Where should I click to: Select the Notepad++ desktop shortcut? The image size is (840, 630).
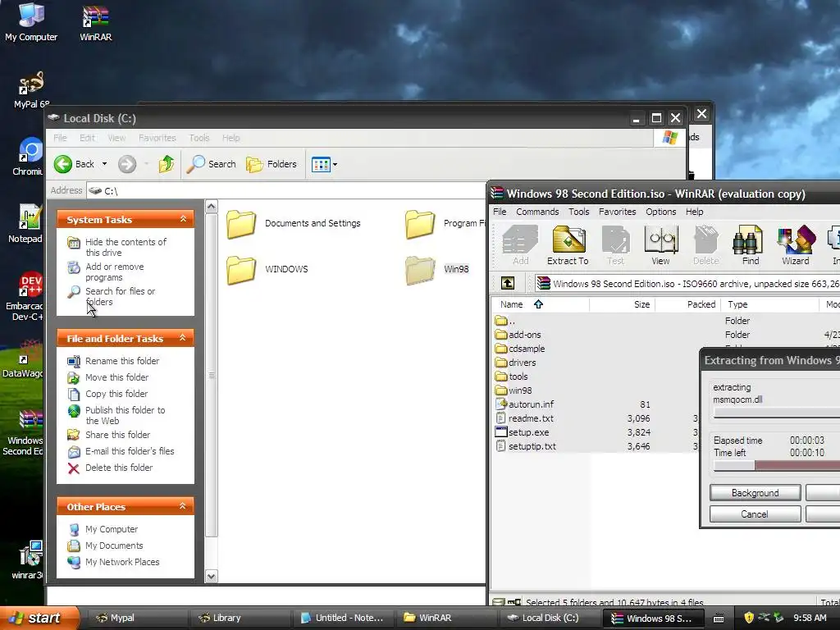(25, 224)
